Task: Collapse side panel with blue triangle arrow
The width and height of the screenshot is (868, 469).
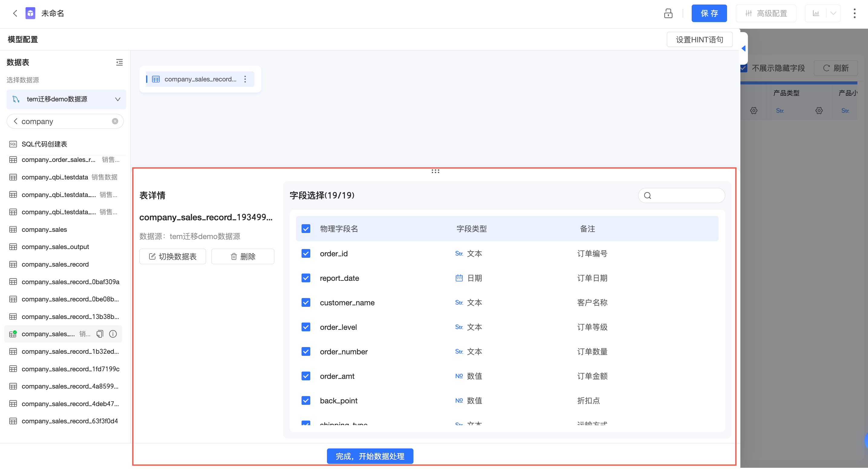Action: [x=743, y=48]
